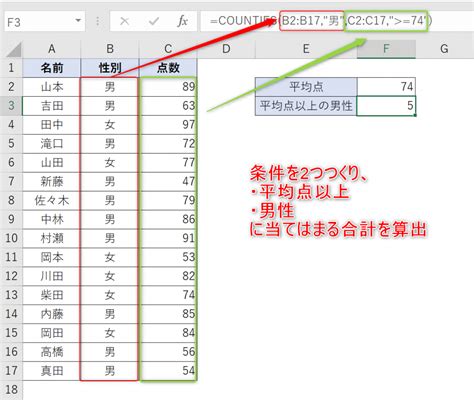The height and width of the screenshot is (400, 474).
Task: Select name cell 川田
Action: point(52,276)
